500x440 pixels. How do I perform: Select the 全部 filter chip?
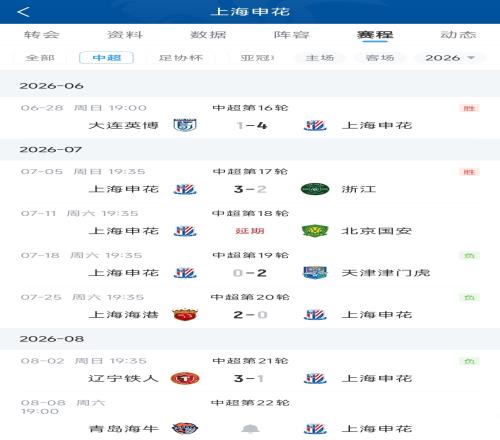(x=40, y=58)
